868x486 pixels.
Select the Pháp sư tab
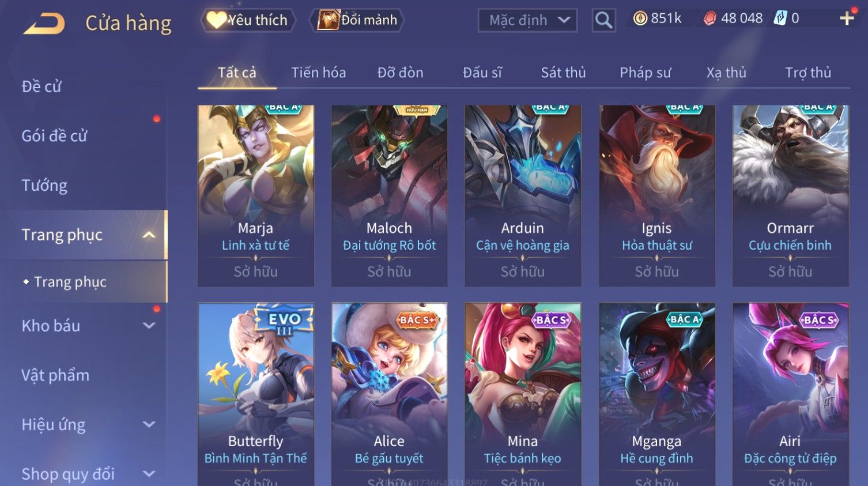[x=646, y=73]
